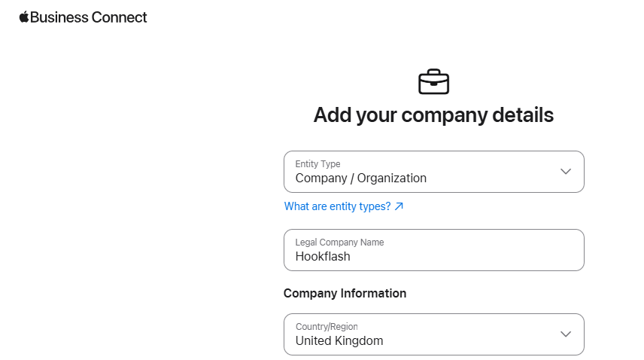This screenshot has height=360, width=644.
Task: Select the 'United Kingdom' value
Action: coord(339,340)
